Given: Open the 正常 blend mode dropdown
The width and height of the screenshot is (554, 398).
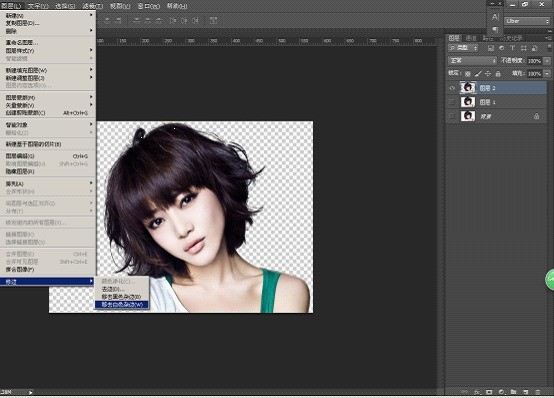Looking at the screenshot, I should coord(472,60).
